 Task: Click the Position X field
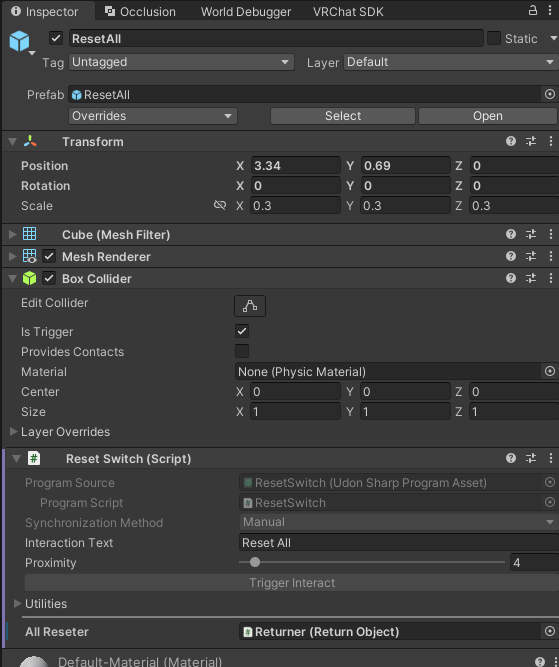click(x=296, y=165)
